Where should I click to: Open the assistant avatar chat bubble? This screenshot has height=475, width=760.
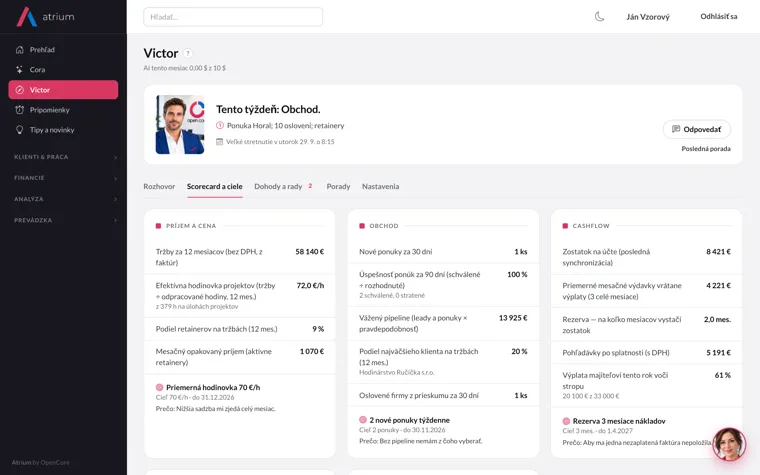(x=729, y=444)
